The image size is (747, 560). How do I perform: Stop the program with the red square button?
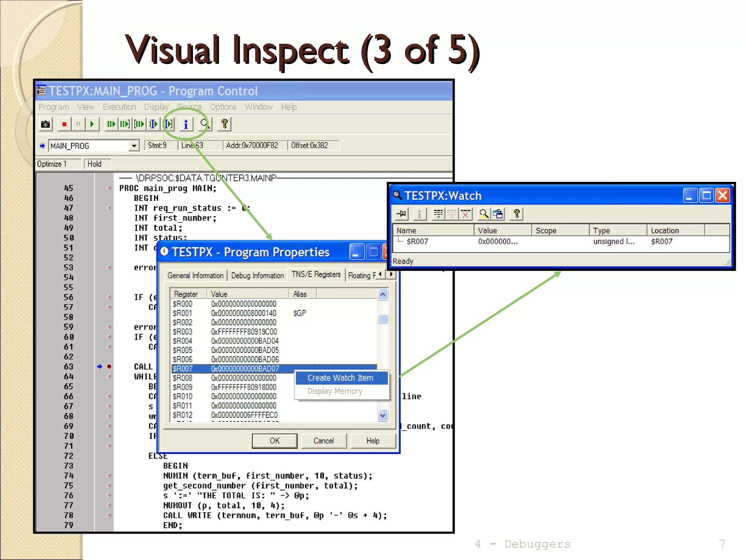click(x=64, y=124)
